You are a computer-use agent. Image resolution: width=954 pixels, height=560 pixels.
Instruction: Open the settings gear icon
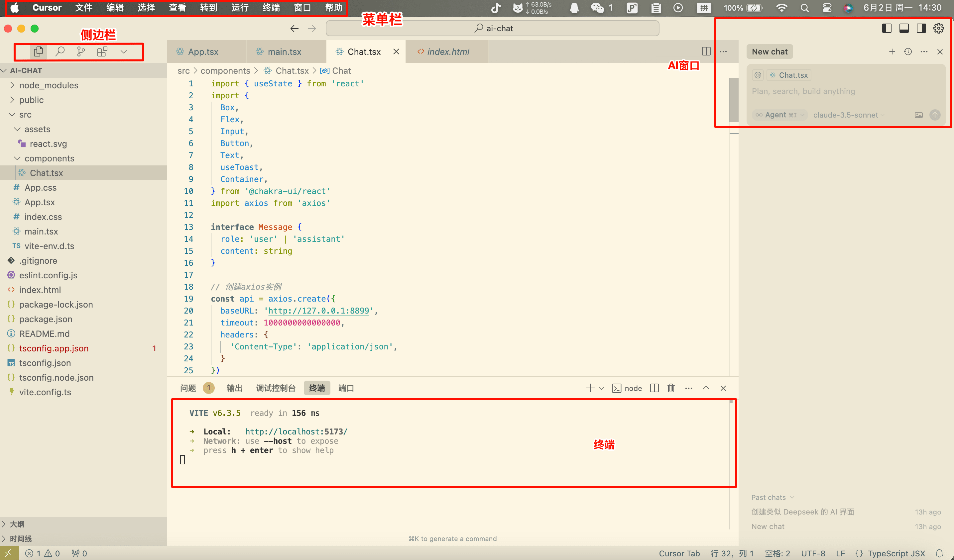tap(938, 28)
